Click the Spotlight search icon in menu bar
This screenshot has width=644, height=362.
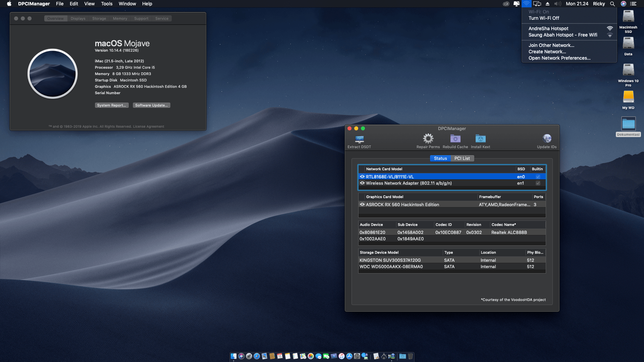click(x=612, y=4)
